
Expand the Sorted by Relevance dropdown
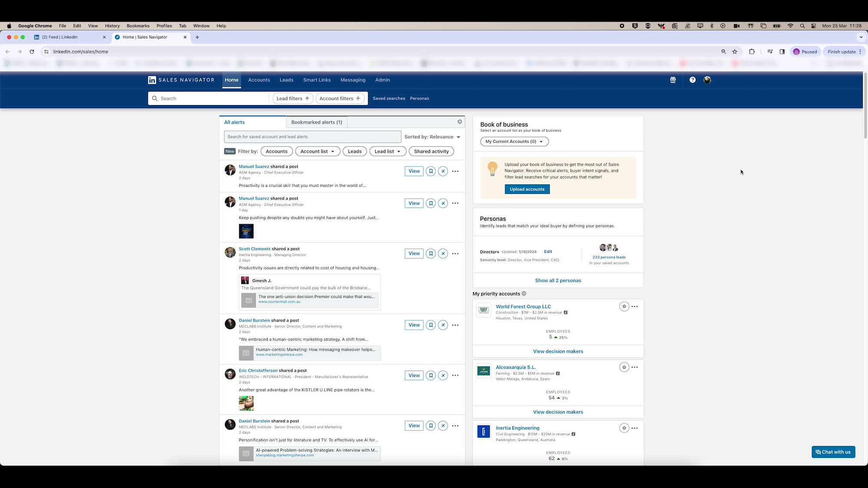click(x=432, y=137)
